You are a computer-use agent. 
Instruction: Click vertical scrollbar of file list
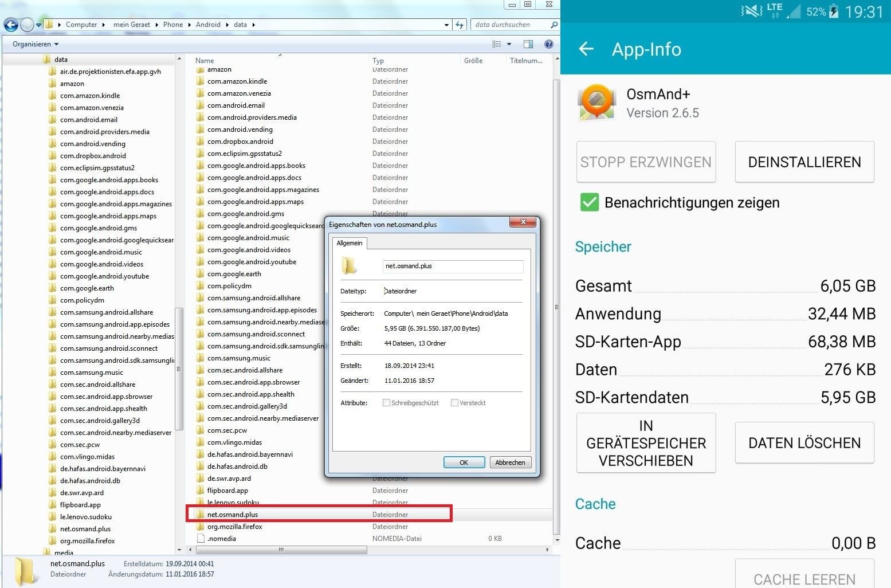pyautogui.click(x=556, y=307)
